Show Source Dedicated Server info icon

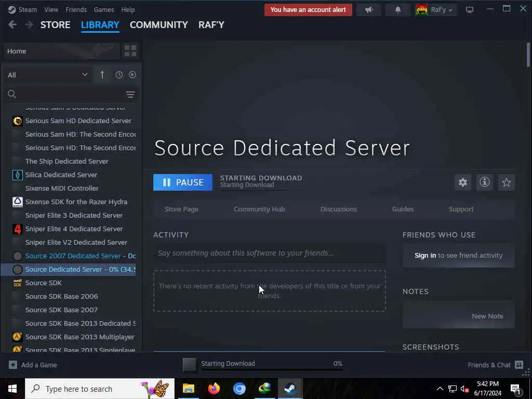click(485, 182)
